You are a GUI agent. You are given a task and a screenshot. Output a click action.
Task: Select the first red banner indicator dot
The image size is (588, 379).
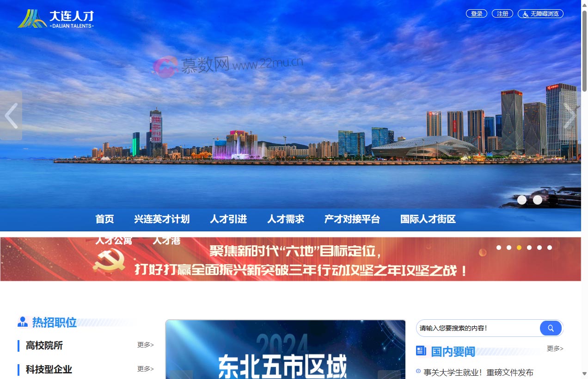[499, 248]
